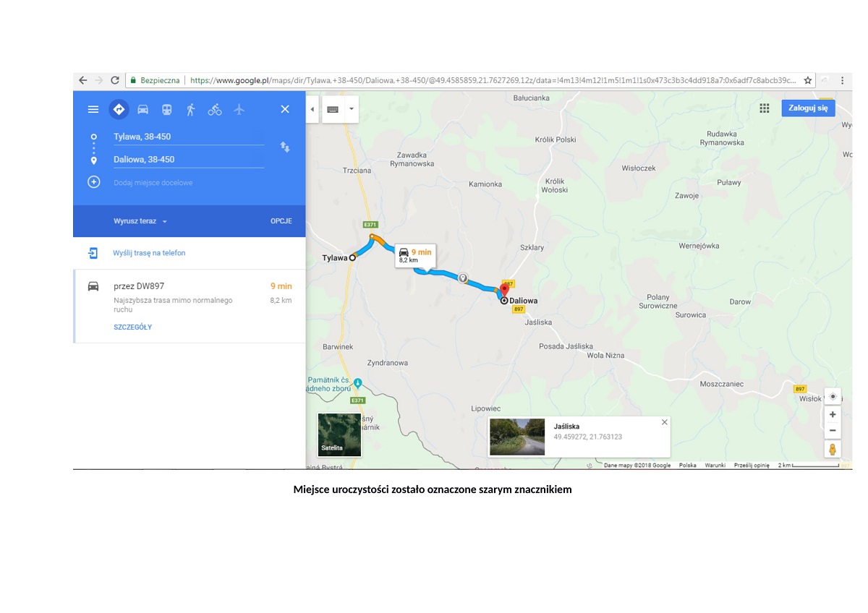Image resolution: width=868 pixels, height=613 pixels.
Task: Click the browser address bar URL
Action: (x=493, y=80)
